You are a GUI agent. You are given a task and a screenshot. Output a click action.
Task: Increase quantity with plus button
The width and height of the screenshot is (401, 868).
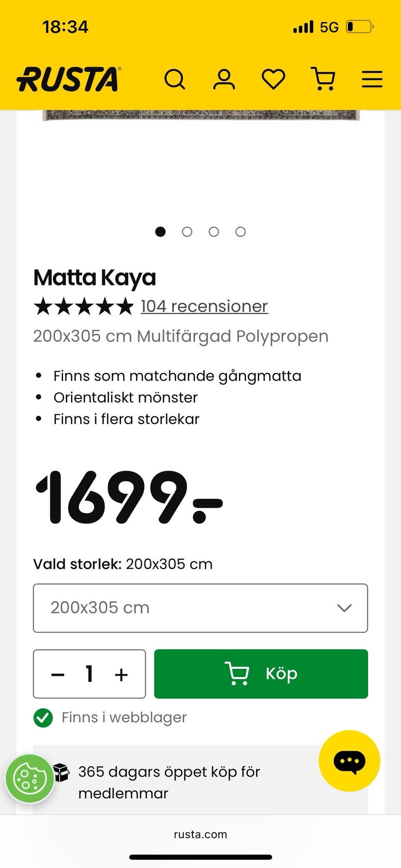(x=121, y=674)
